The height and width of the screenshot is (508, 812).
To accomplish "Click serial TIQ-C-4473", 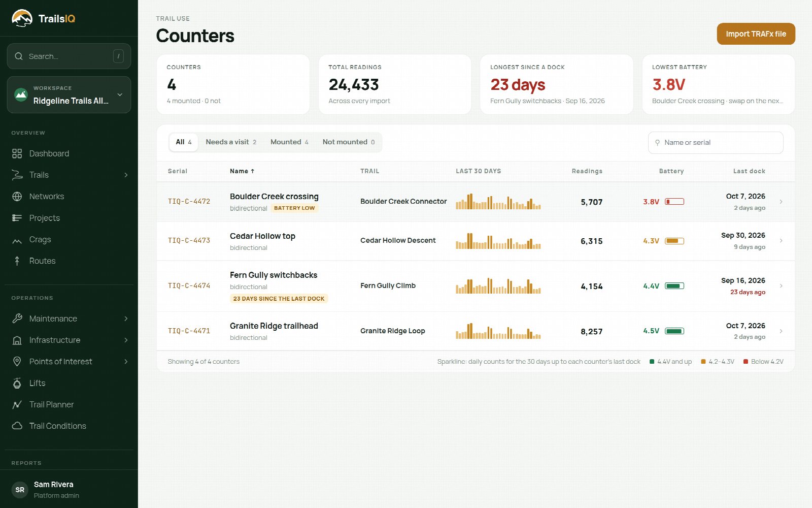I will [x=189, y=241].
